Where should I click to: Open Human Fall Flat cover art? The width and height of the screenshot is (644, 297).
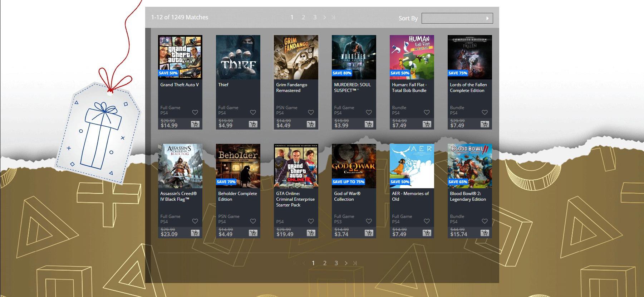(x=412, y=57)
